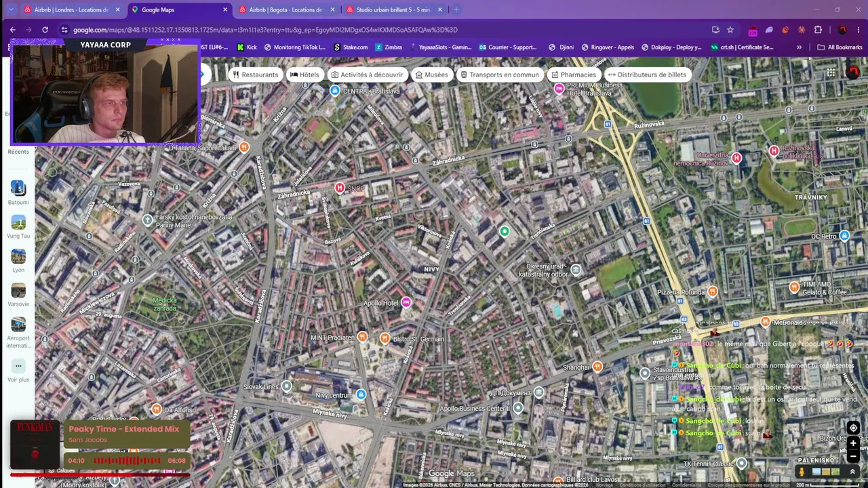Viewport: 868px width, 488px height.
Task: Filter map by Musées
Action: [x=431, y=75]
